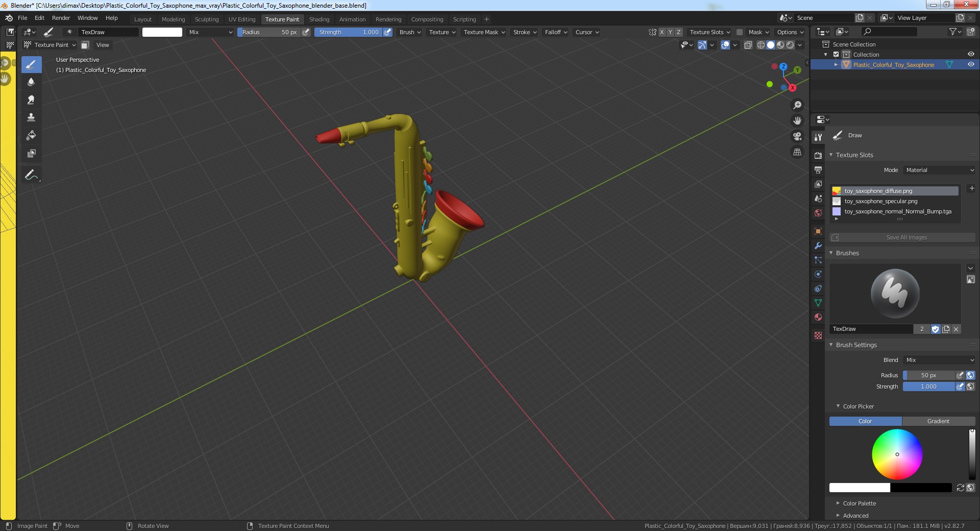Image resolution: width=980 pixels, height=531 pixels.
Task: Open Texture Slots header dropdown
Action: pos(709,32)
